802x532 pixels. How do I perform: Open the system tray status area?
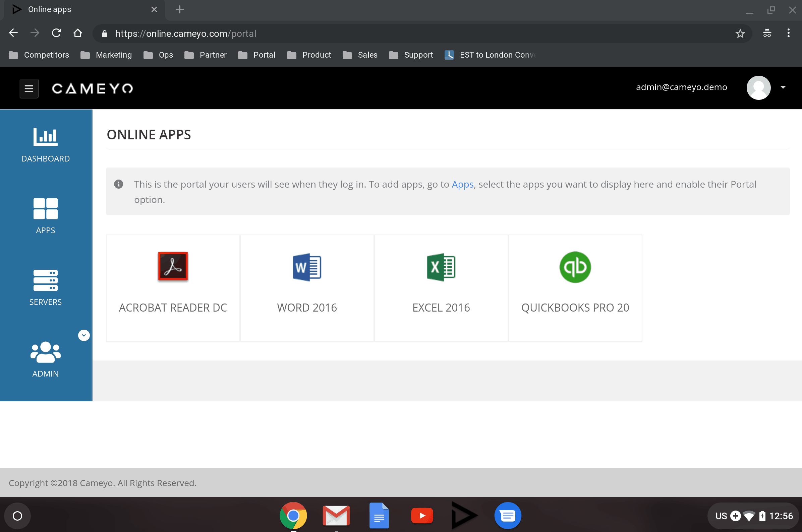pos(753,516)
